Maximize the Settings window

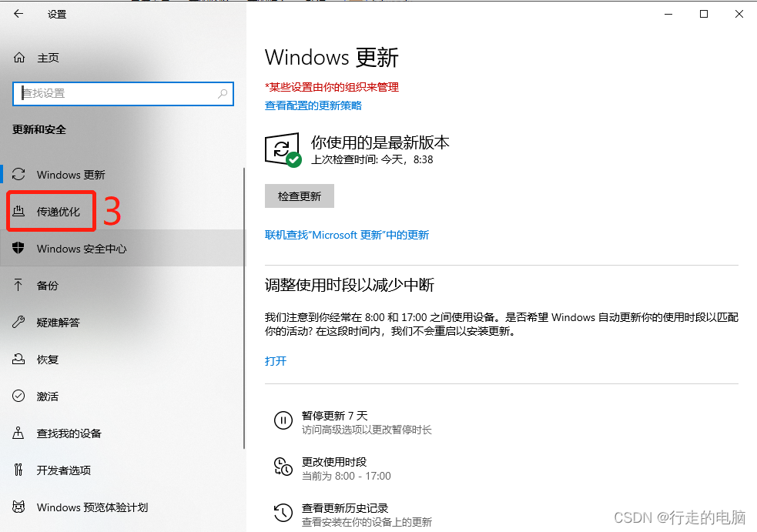point(704,14)
